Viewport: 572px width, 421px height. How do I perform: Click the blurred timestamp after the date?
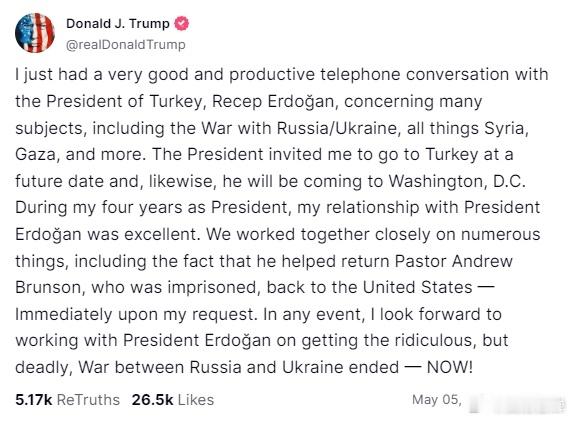pyautogui.click(x=517, y=402)
